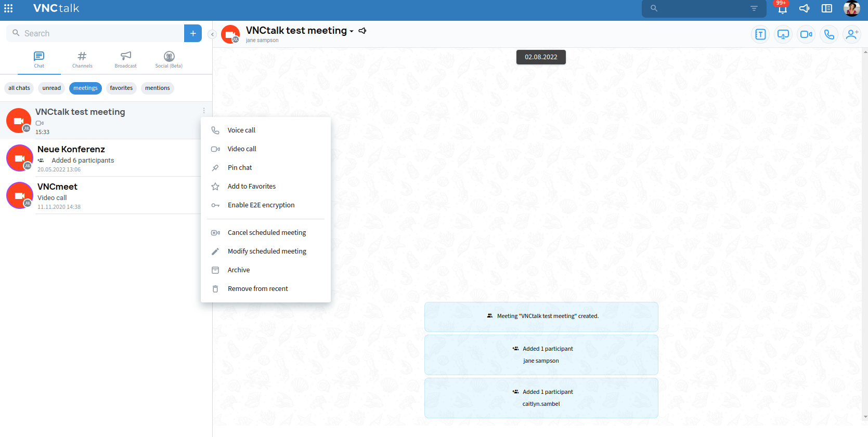This screenshot has height=437, width=868.
Task: Select the all chats filter
Action: pos(19,88)
